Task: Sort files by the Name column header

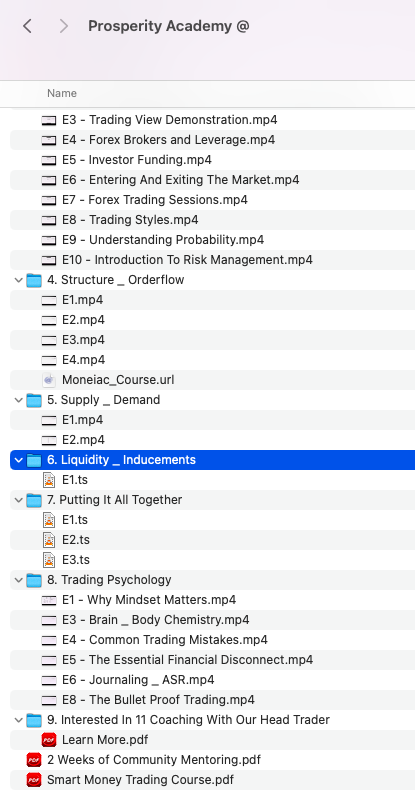Action: pos(62,93)
